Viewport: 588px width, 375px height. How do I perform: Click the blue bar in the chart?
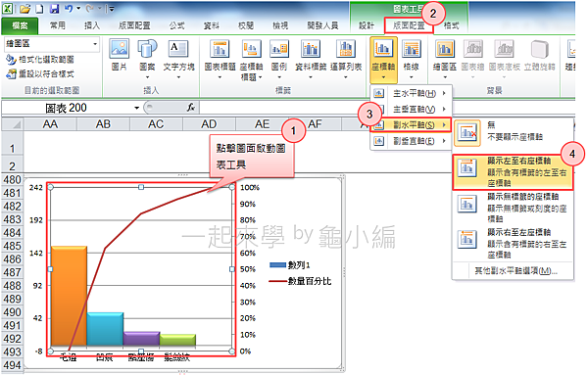(x=106, y=329)
